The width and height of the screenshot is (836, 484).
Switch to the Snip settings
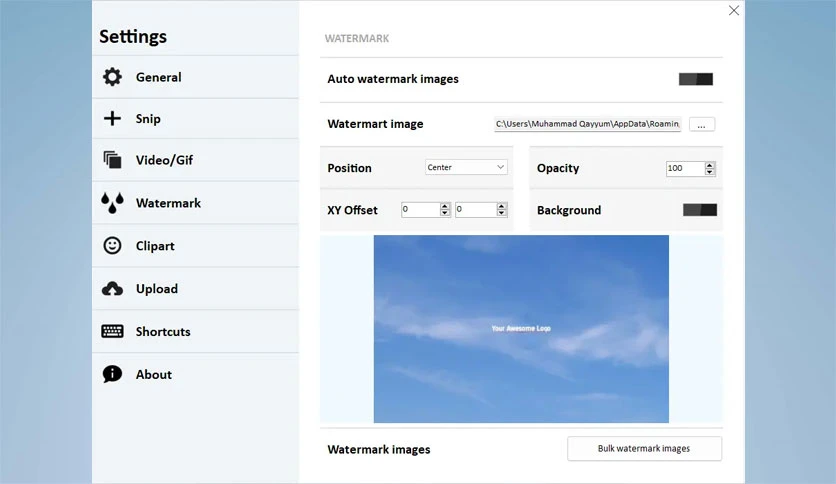click(x=196, y=119)
